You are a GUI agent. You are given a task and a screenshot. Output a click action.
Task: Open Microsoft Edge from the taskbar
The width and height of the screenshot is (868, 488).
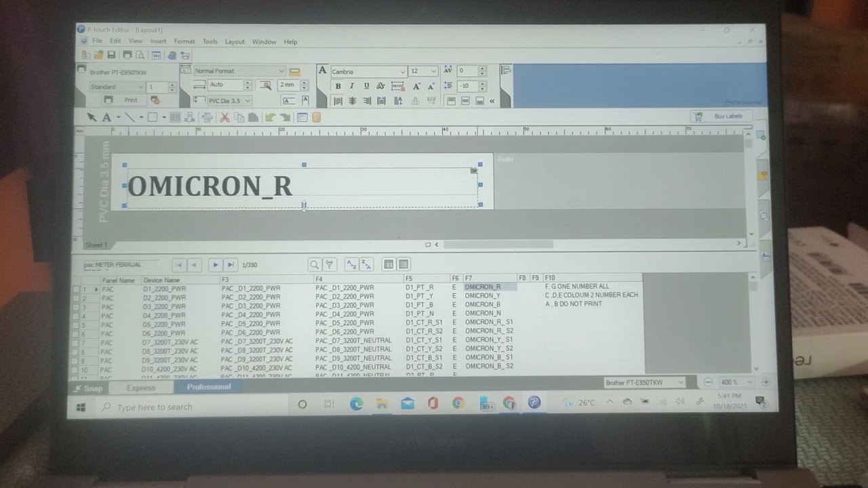click(x=356, y=404)
